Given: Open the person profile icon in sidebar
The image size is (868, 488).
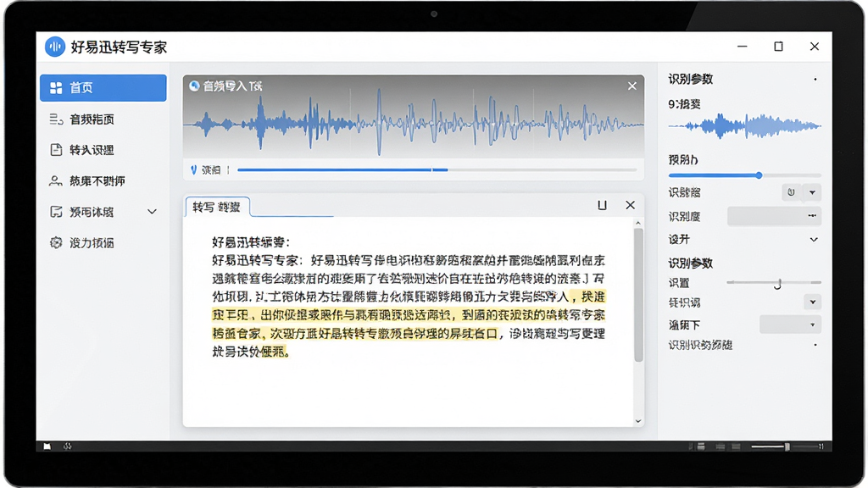Looking at the screenshot, I should point(56,181).
